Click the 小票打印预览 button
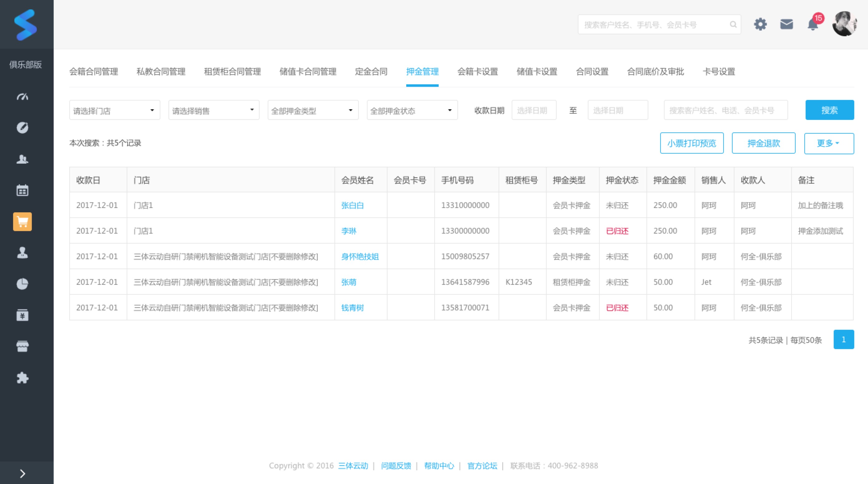This screenshot has width=868, height=484. click(x=692, y=143)
